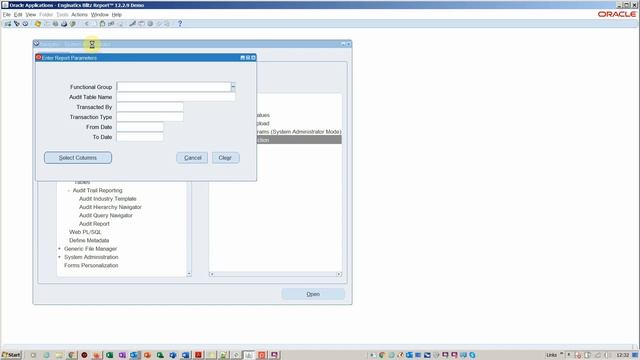Screen dimensions: 640x360
Task: Click into the Audit Table Name field
Action: 176,97
